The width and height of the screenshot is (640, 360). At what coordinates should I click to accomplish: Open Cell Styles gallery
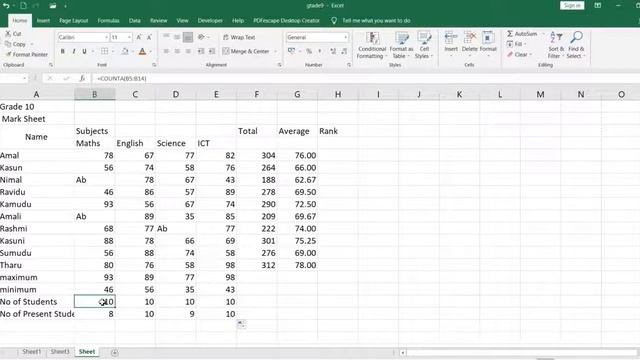(424, 45)
